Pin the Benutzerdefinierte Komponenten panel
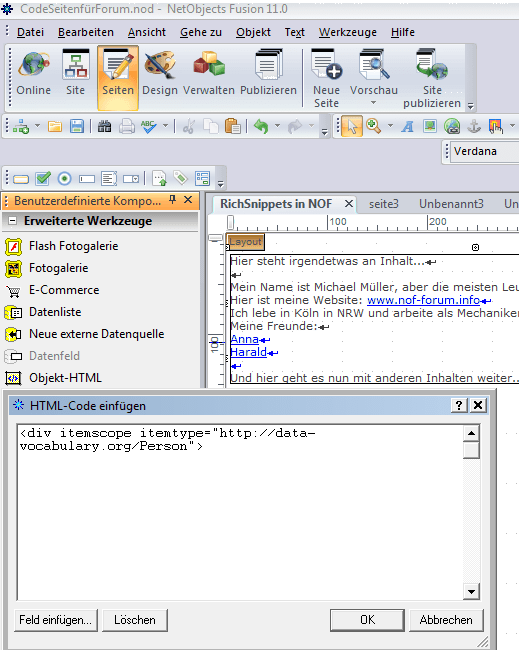This screenshot has width=519, height=650. click(172, 200)
